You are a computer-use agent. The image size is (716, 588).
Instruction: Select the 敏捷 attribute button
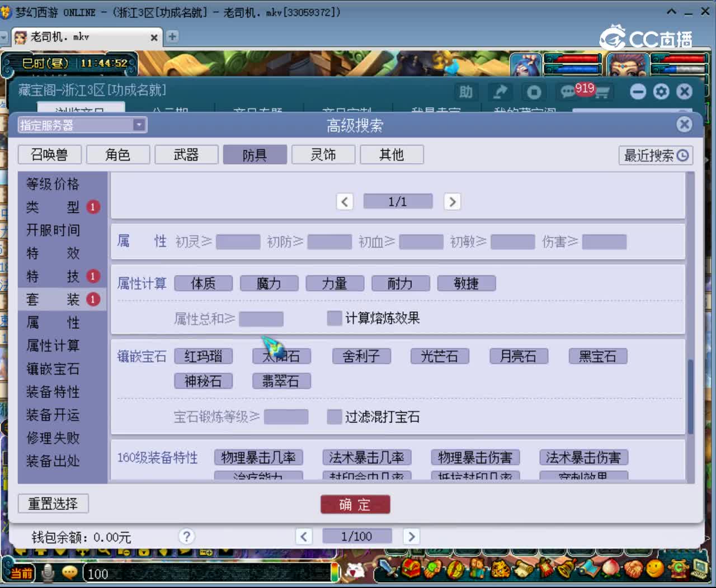click(x=467, y=283)
